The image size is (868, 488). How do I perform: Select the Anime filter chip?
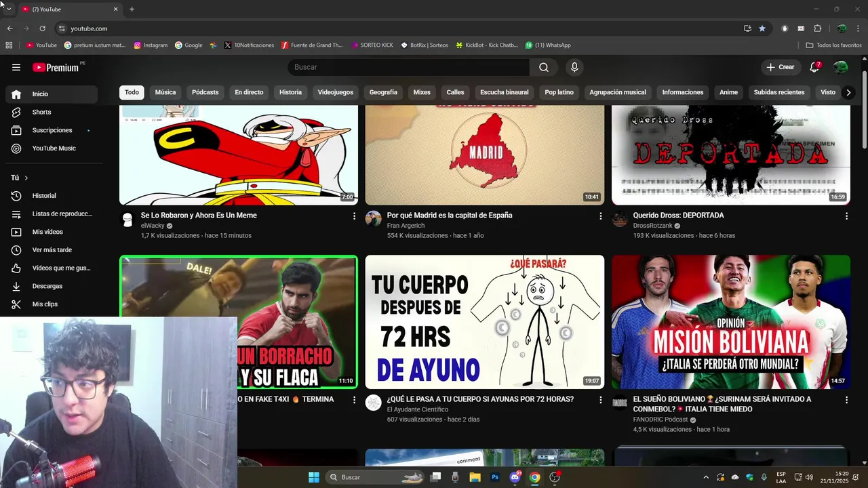(728, 92)
